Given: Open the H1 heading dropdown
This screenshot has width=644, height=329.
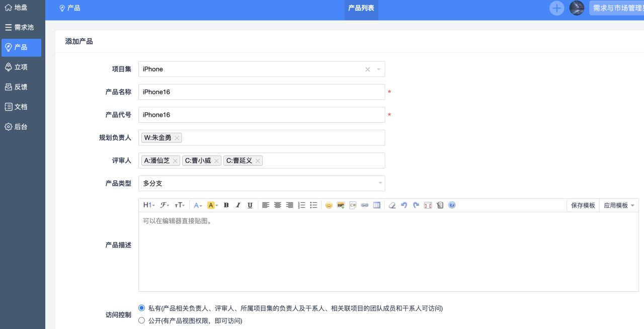Looking at the screenshot, I should [x=148, y=205].
